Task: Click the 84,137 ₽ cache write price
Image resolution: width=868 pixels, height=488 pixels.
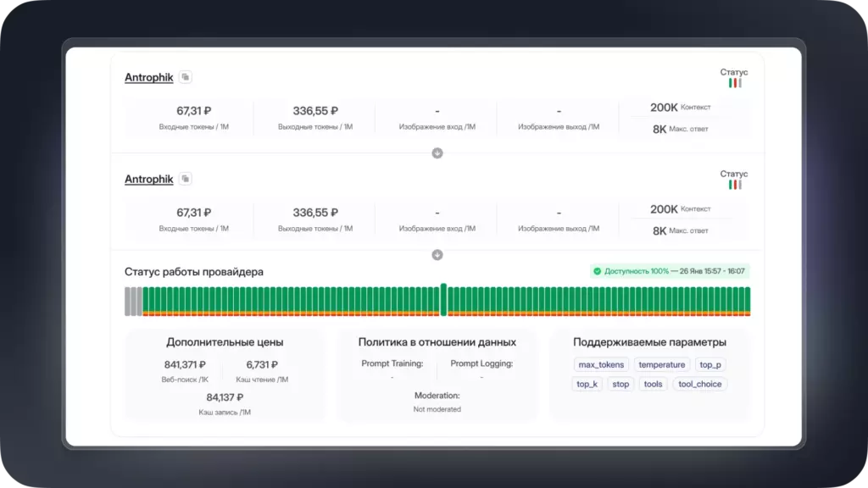Action: coord(225,397)
